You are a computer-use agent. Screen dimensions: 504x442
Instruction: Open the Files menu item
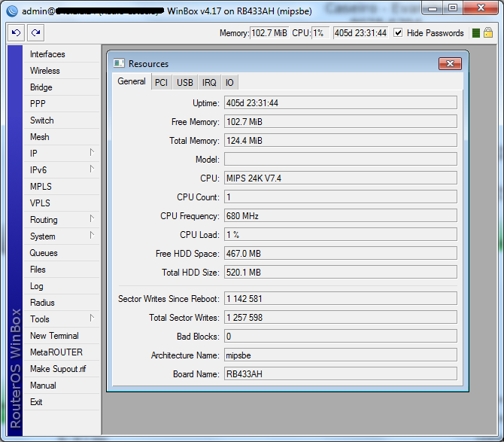pyautogui.click(x=62, y=270)
